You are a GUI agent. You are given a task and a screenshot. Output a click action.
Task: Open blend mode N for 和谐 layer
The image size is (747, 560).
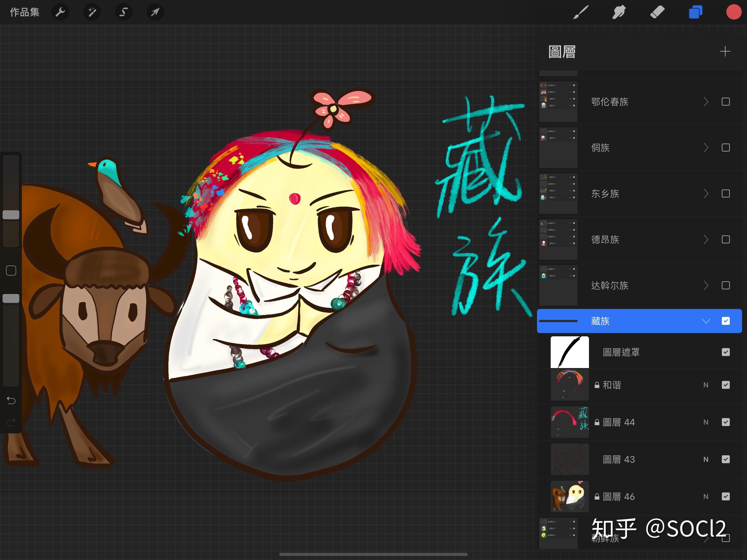[x=706, y=385]
